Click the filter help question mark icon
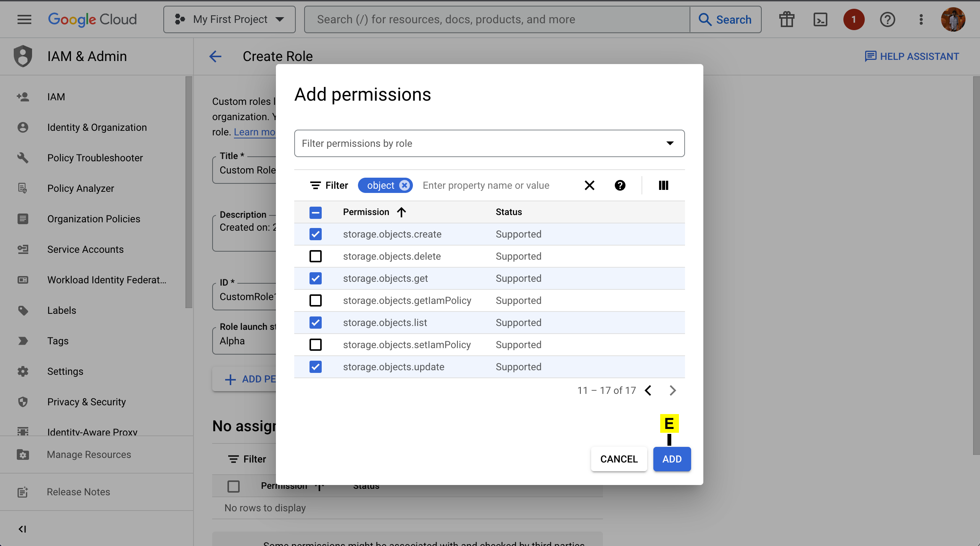 (x=620, y=185)
